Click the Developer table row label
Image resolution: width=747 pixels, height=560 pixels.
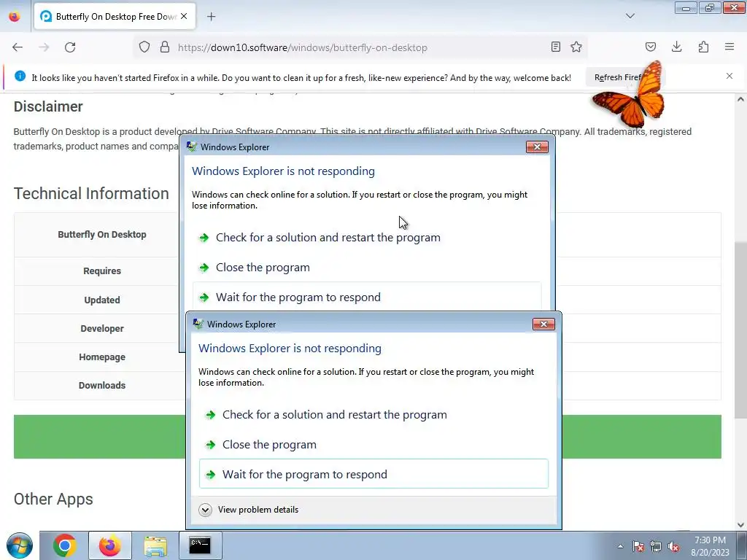pos(102,329)
